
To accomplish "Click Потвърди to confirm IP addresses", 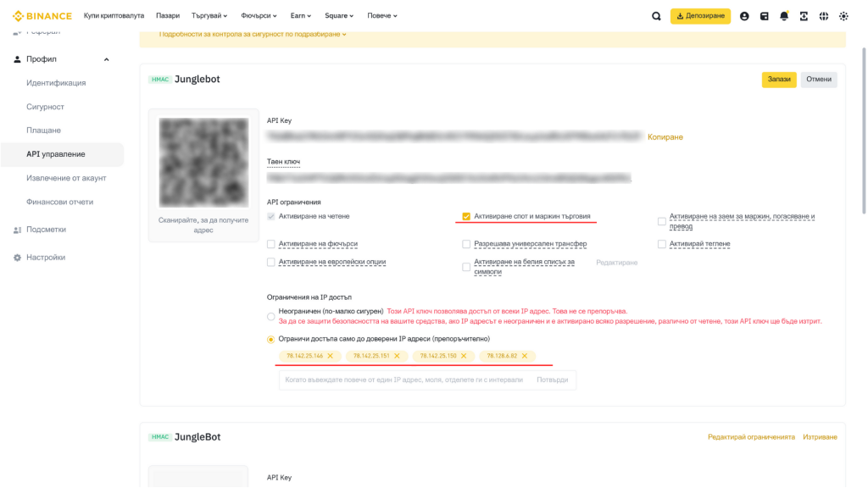I will pyautogui.click(x=552, y=380).
